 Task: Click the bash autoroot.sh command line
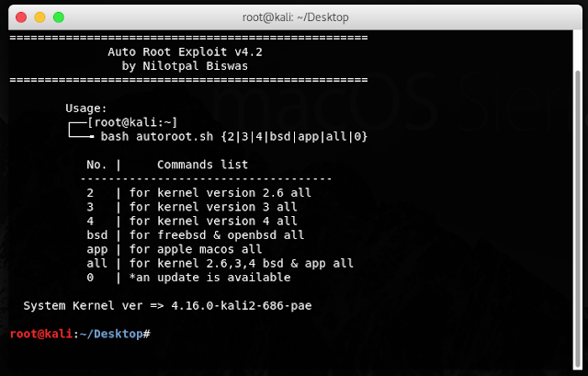click(233, 136)
